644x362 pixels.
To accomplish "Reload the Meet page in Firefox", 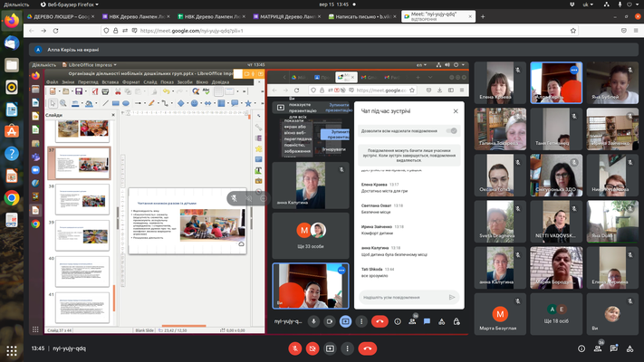I will coord(55,31).
